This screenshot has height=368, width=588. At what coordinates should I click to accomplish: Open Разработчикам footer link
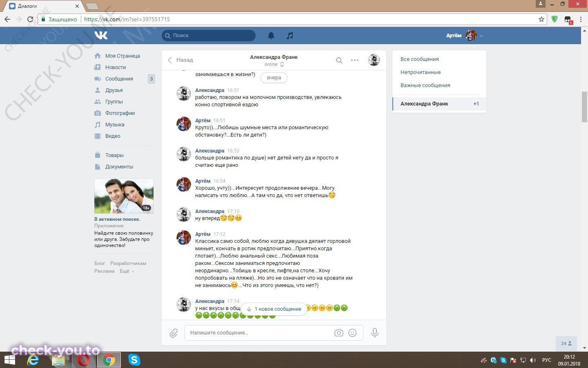pyautogui.click(x=128, y=263)
